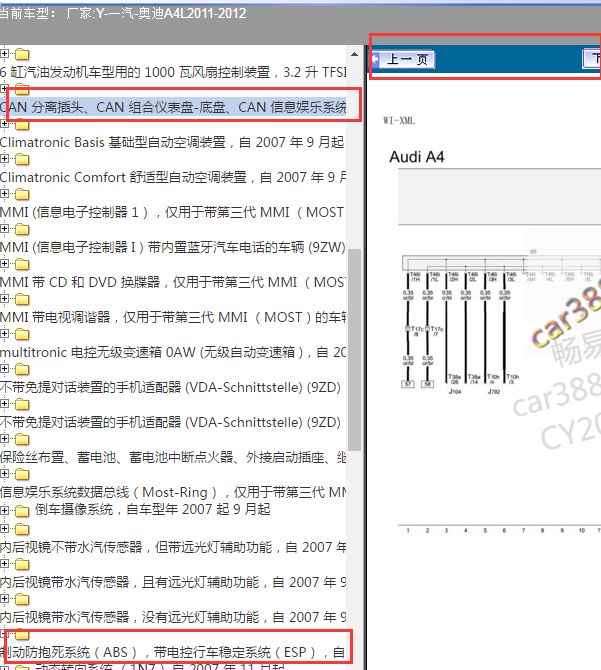Viewport: 601px width, 670px height.
Task: Click folder icon of 内后视镜带水汽传感器，且有远光灯 entry
Action: pos(22,565)
